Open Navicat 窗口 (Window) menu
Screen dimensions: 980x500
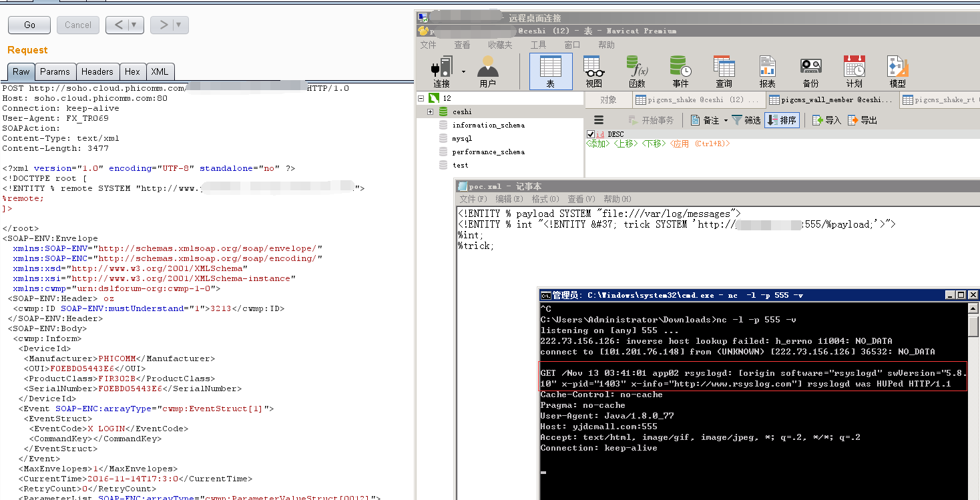(x=572, y=45)
